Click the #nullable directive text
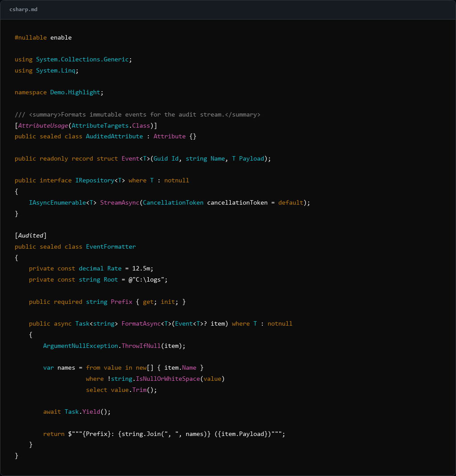This screenshot has height=476, width=456. [31, 38]
